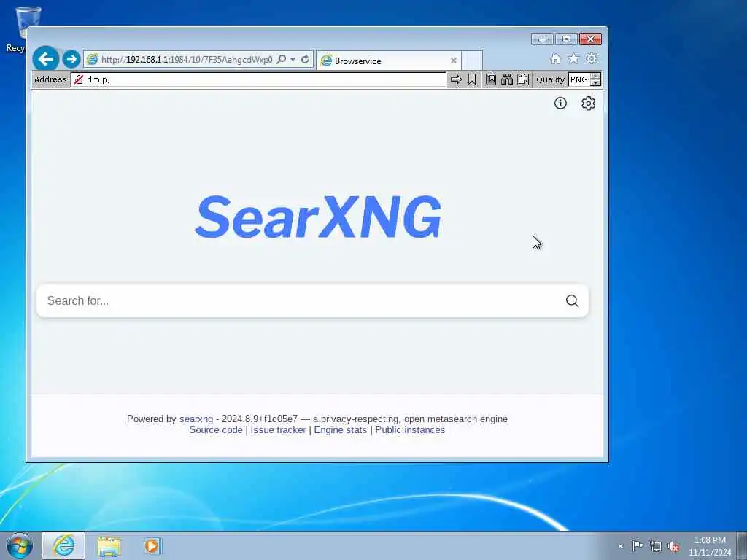Launch Windows Media Player from taskbar
Image resolution: width=747 pixels, height=560 pixels.
coord(152,546)
